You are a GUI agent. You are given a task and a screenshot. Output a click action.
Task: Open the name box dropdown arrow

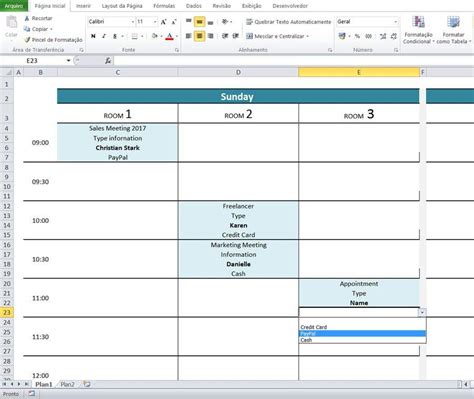68,61
